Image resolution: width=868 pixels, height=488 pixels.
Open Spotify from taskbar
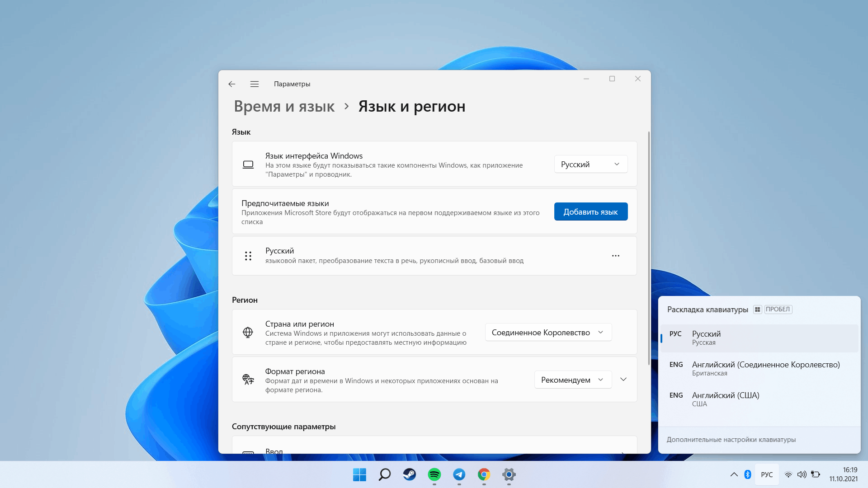434,474
